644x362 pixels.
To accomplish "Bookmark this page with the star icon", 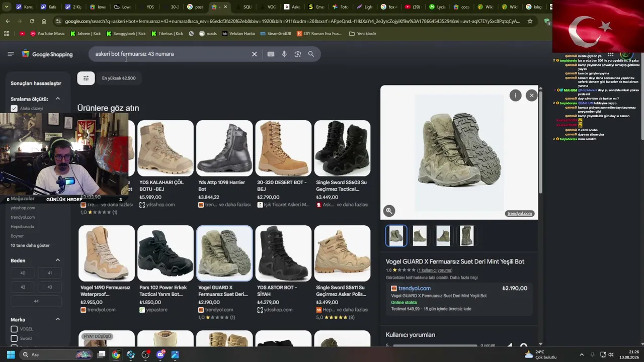I will tap(530, 21).
